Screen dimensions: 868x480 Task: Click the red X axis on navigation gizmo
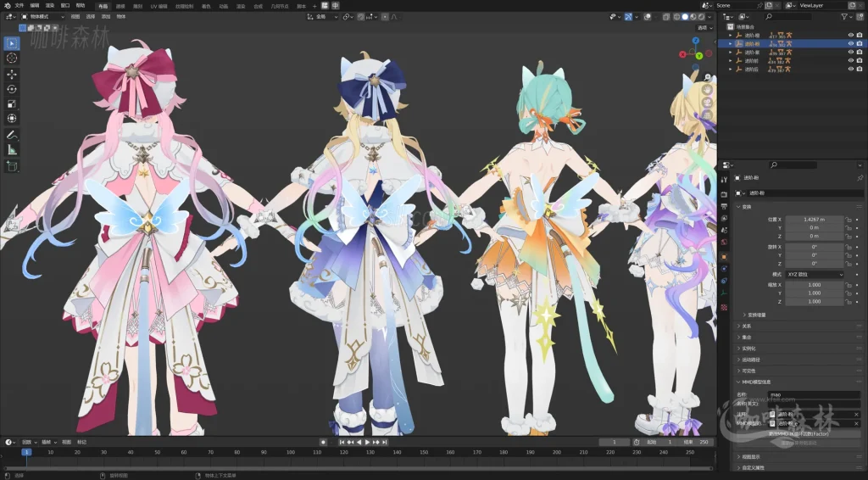(682, 54)
